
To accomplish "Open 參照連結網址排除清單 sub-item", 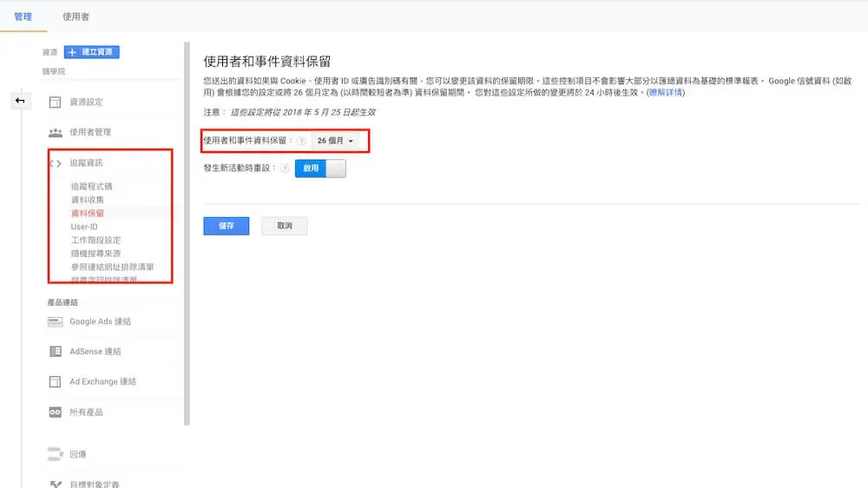I will pos(112,267).
